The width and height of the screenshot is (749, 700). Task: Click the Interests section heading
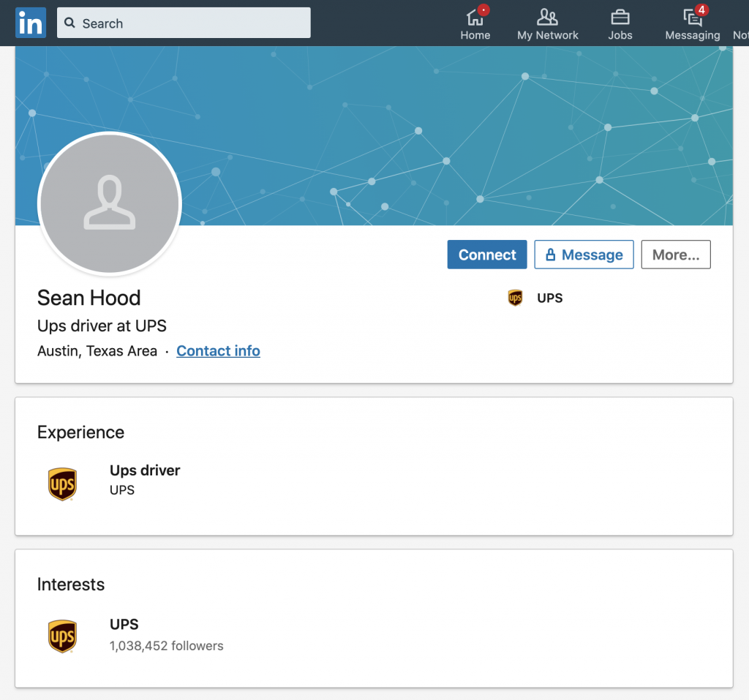click(x=71, y=584)
